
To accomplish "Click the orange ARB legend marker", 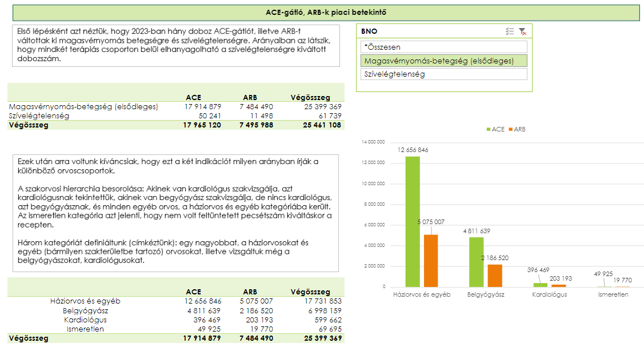I will 510,130.
